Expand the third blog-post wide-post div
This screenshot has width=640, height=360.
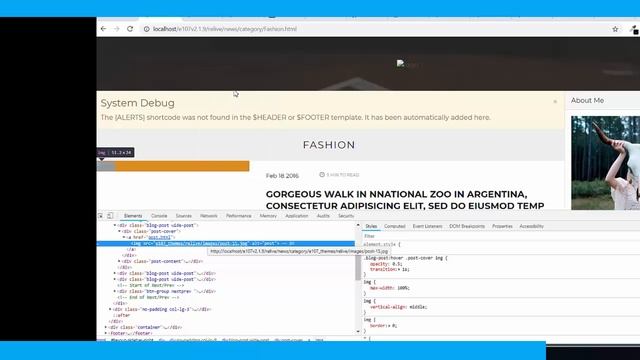tap(115, 280)
